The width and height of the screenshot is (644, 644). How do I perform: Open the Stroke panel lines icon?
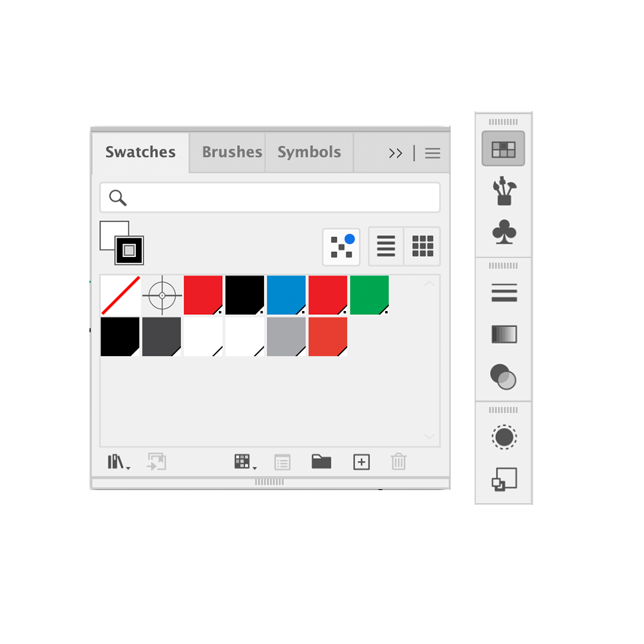tap(504, 293)
